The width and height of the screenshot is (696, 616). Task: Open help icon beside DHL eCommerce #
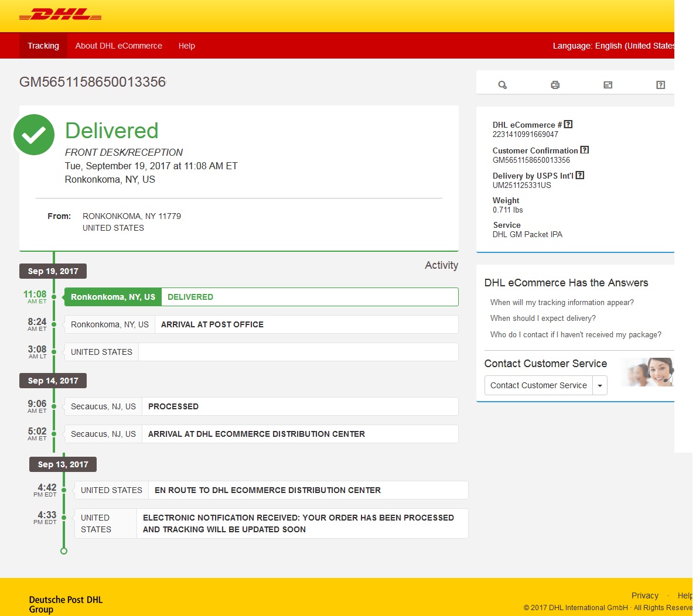568,124
